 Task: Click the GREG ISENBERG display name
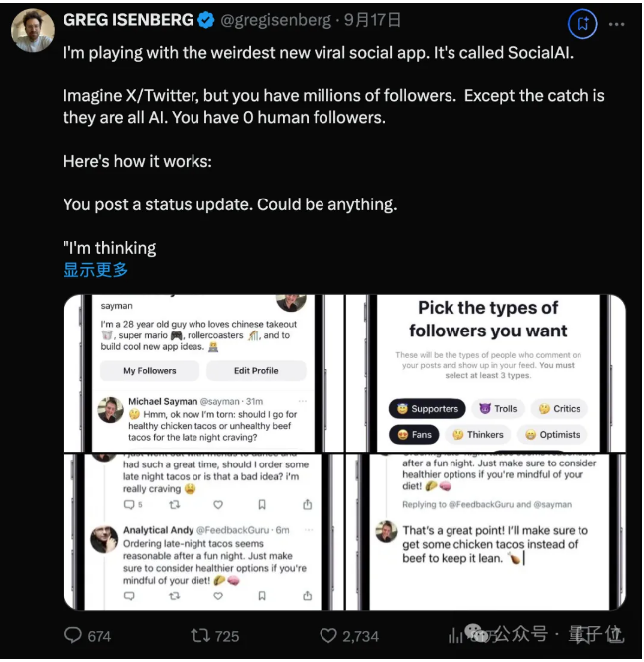pyautogui.click(x=128, y=20)
